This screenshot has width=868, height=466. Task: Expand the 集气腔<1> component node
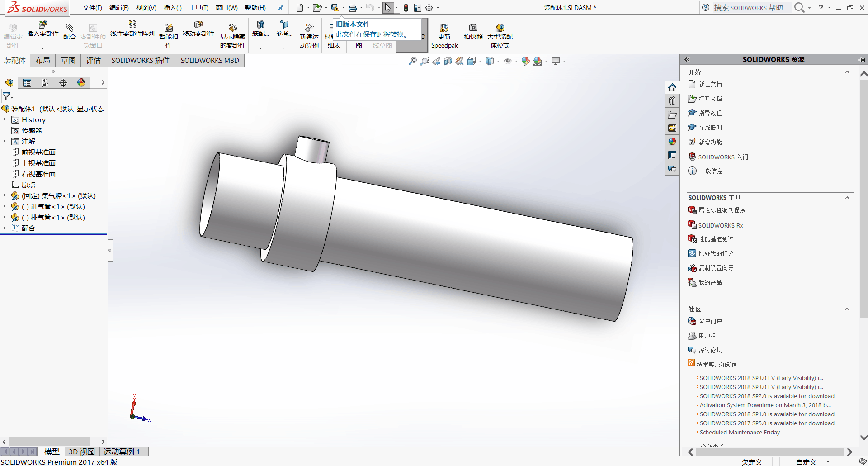(x=5, y=195)
